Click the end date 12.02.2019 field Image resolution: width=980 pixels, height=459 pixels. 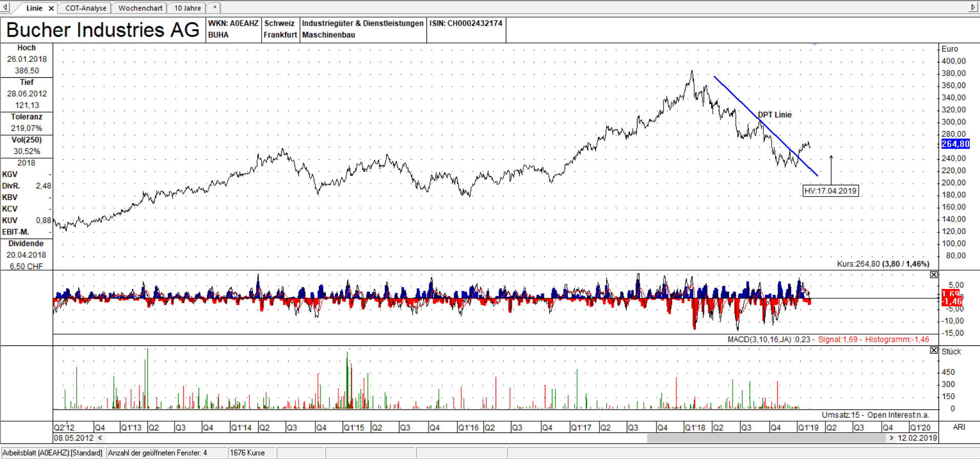pos(917,438)
